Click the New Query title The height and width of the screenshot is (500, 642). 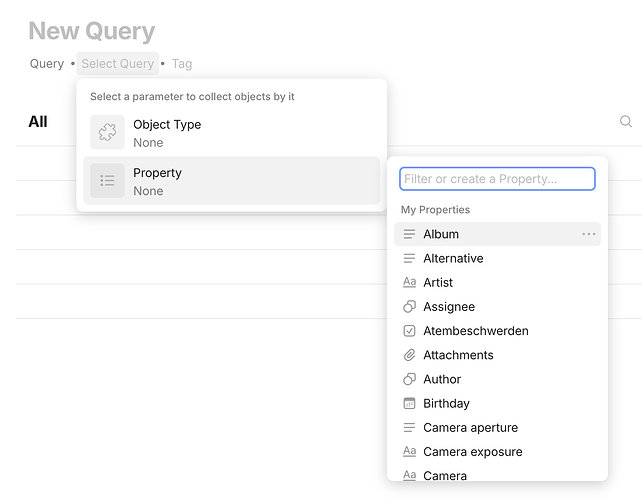pos(92,31)
